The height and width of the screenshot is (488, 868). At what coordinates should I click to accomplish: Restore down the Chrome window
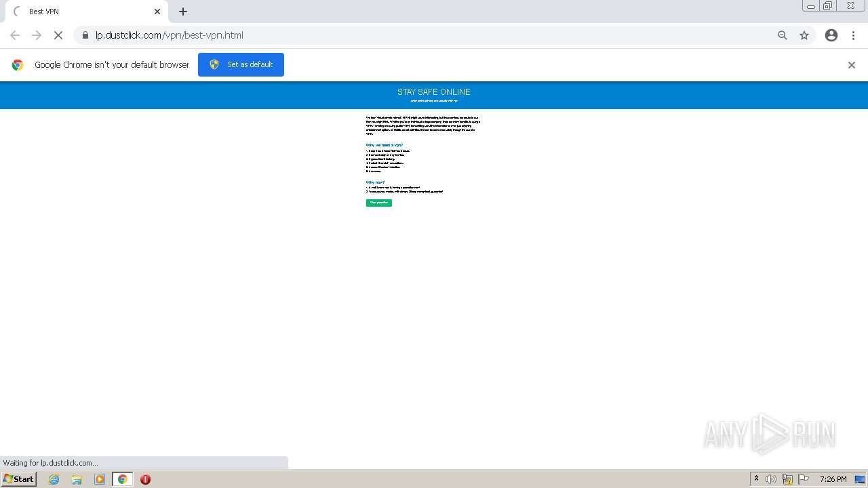(828, 6)
